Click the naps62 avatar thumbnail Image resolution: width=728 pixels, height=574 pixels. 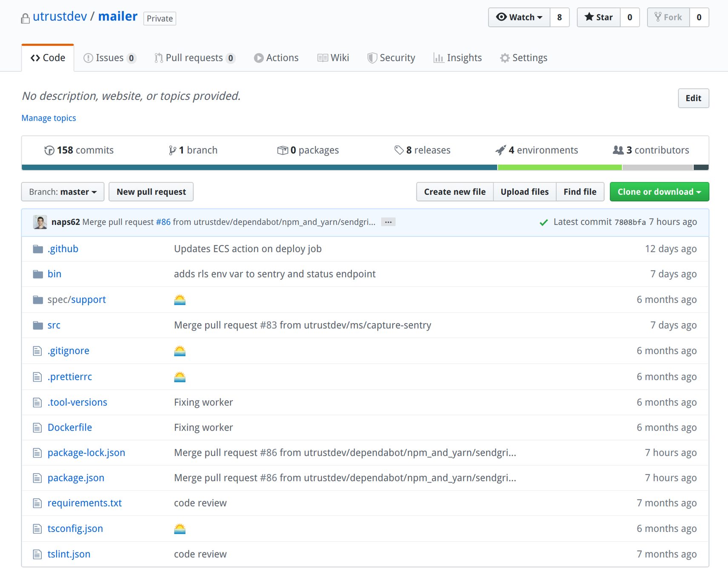click(40, 222)
